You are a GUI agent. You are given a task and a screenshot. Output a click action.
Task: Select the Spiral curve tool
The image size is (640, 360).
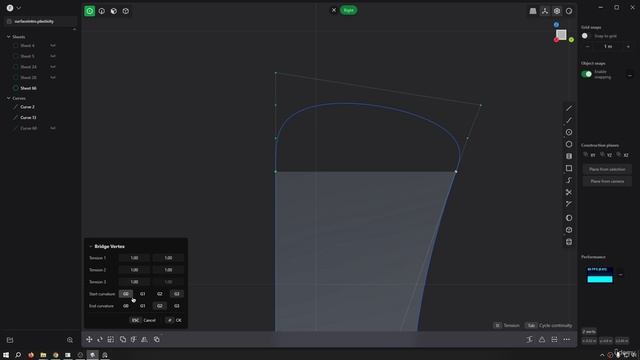569,180
